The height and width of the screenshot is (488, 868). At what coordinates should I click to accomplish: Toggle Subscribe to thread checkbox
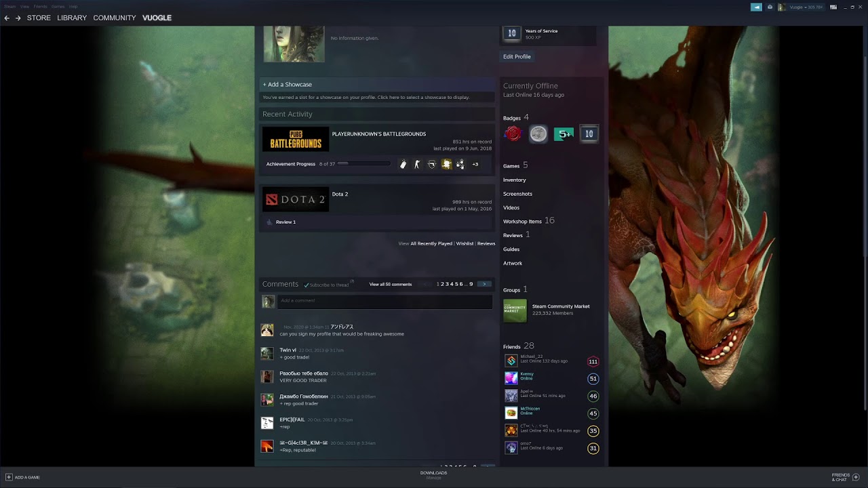point(307,285)
